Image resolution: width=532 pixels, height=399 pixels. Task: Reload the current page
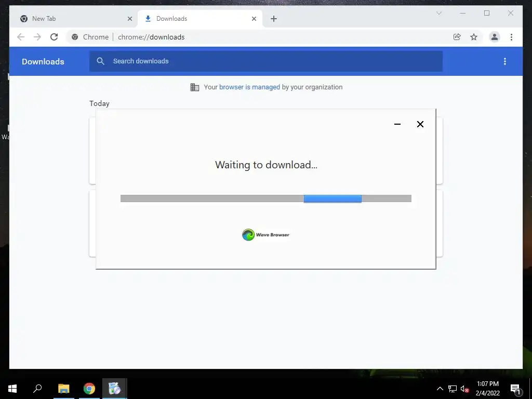click(x=54, y=37)
